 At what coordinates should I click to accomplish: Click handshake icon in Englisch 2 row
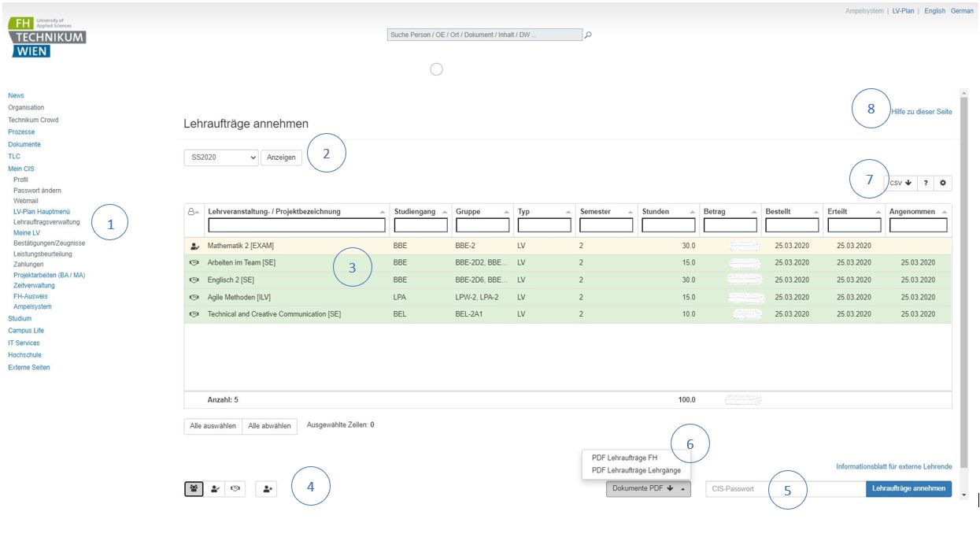click(194, 280)
